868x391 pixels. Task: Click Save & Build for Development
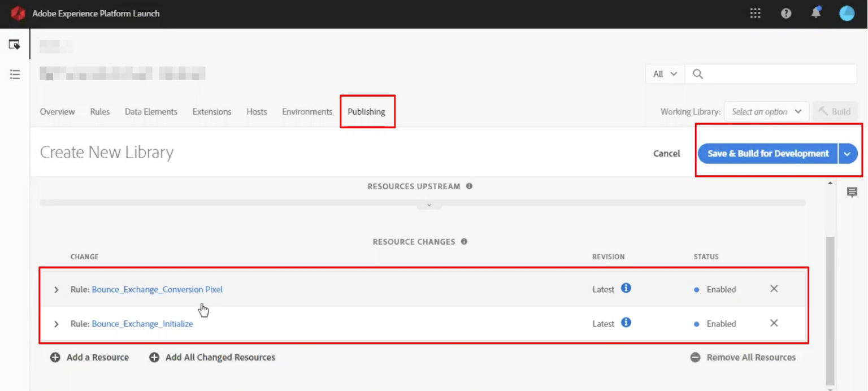click(768, 154)
